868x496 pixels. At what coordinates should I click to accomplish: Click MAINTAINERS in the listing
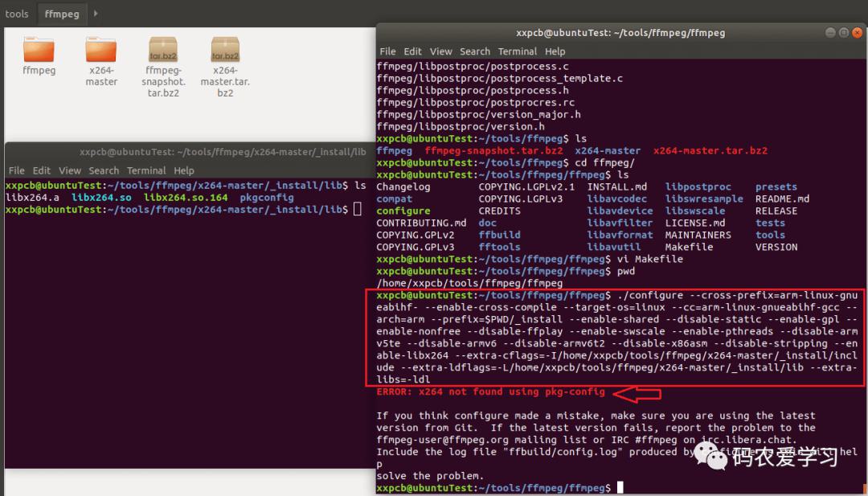698,235
